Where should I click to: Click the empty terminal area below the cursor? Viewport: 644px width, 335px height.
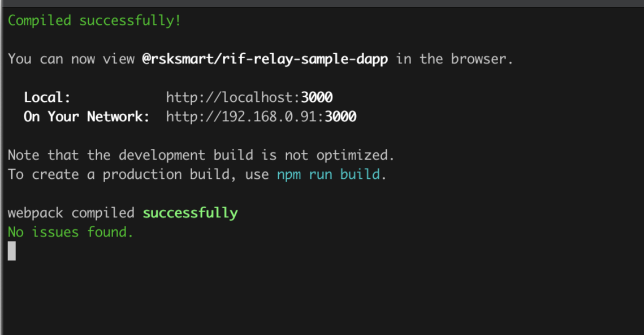(322, 294)
